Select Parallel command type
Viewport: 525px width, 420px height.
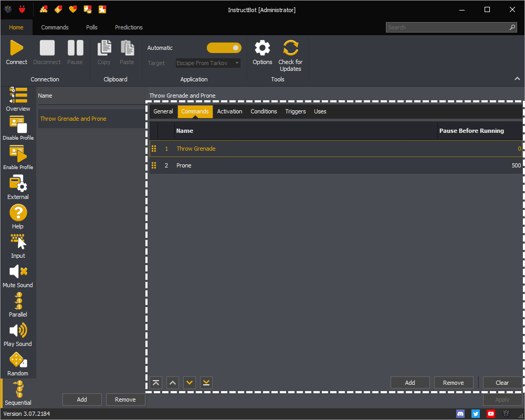[x=18, y=305]
